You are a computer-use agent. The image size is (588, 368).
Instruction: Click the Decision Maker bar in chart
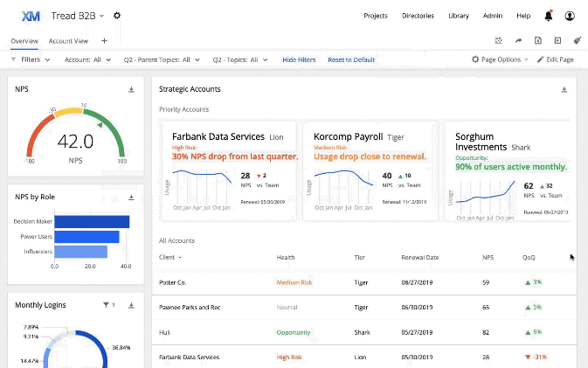click(x=92, y=222)
